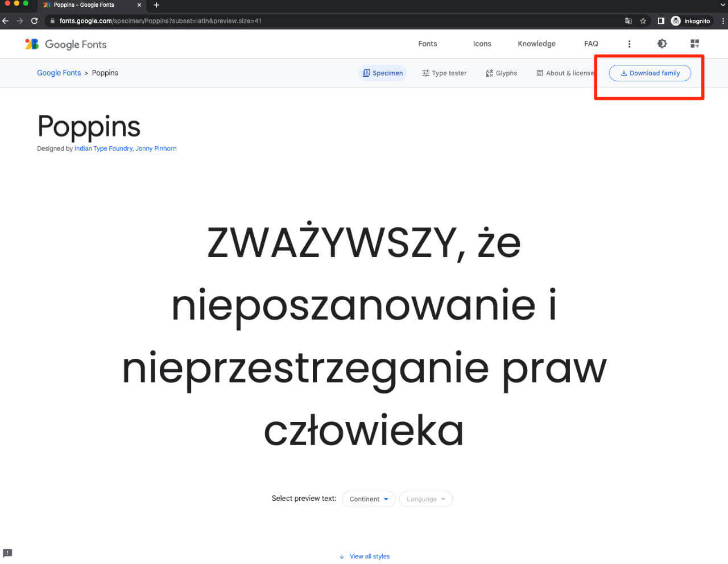Expand View all styles
Screen dimensions: 728x564
click(365, 556)
